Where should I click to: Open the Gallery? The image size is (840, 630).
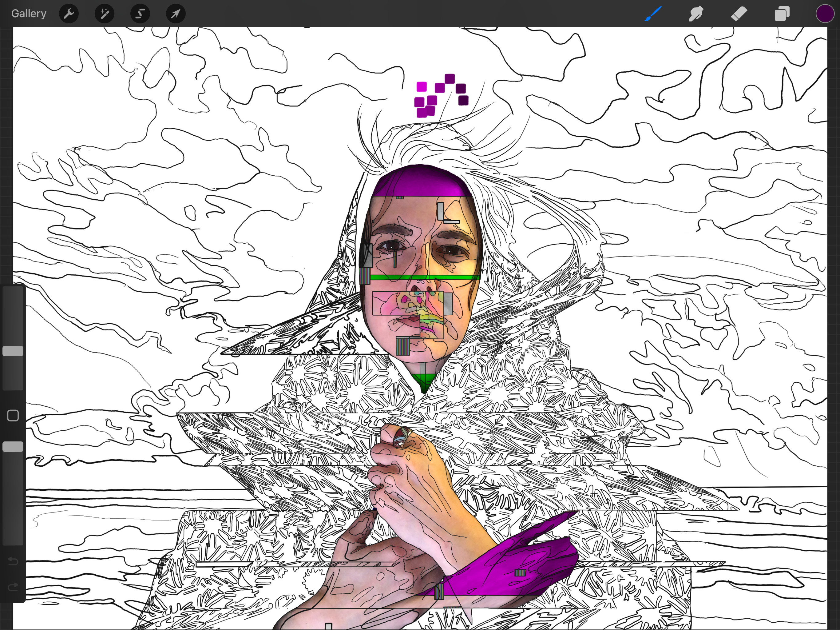[29, 14]
